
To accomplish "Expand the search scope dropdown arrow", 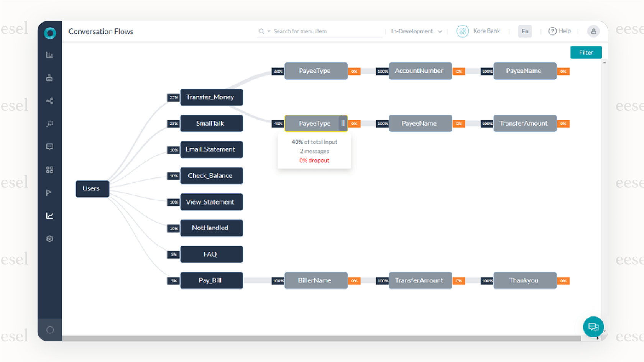I will pos(268,31).
